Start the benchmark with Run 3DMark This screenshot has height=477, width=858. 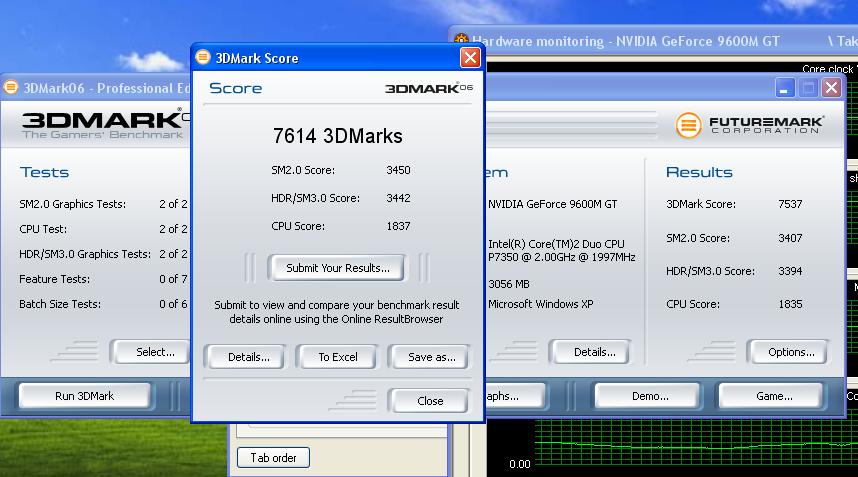(x=84, y=396)
